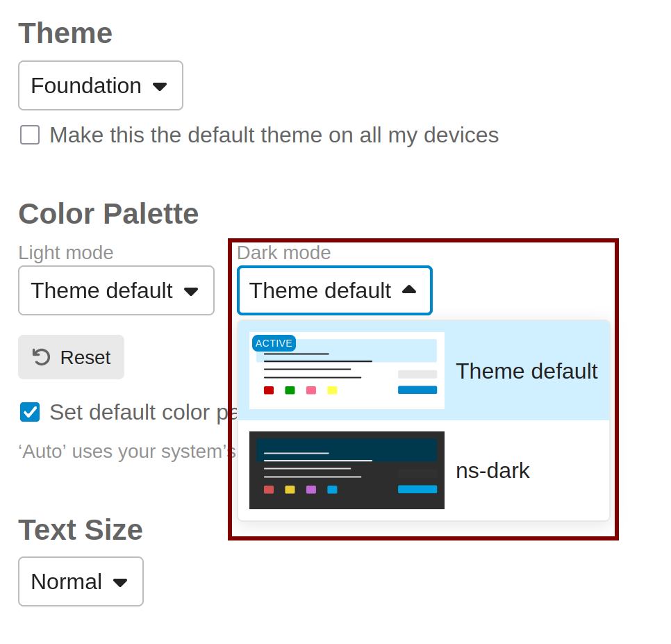Click the Reset arrow icon

click(x=42, y=357)
